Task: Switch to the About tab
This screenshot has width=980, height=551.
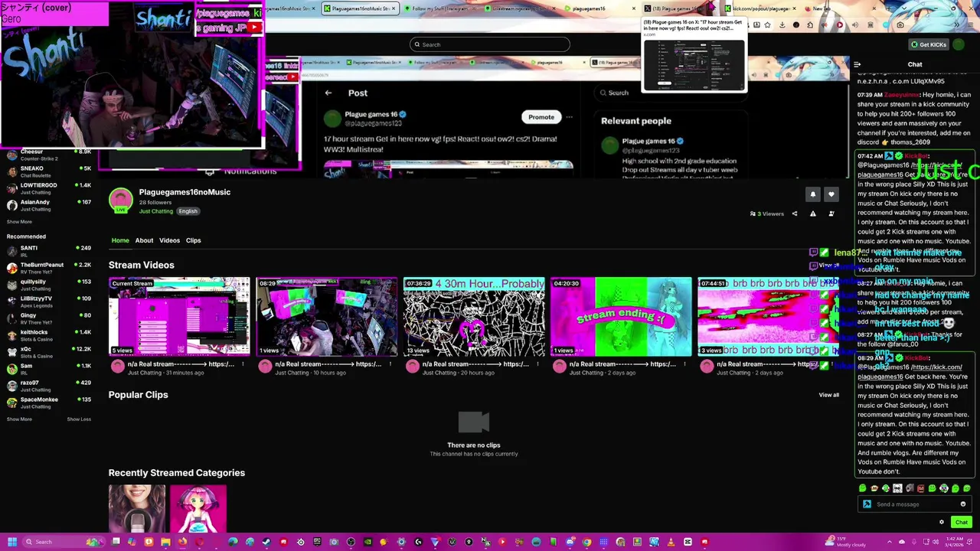Action: [x=144, y=240]
